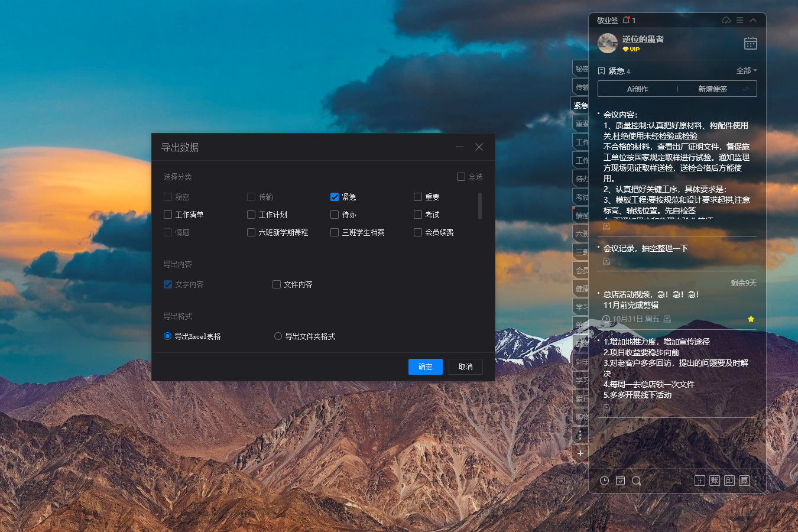Open the hamburger menu in the notes panel
Image resolution: width=798 pixels, height=532 pixels.
739,20
